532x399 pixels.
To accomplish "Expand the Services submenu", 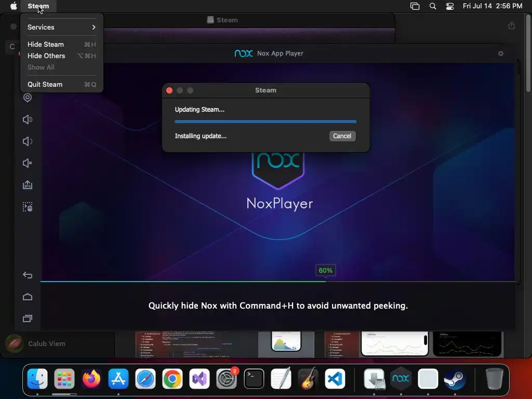I will tap(61, 27).
